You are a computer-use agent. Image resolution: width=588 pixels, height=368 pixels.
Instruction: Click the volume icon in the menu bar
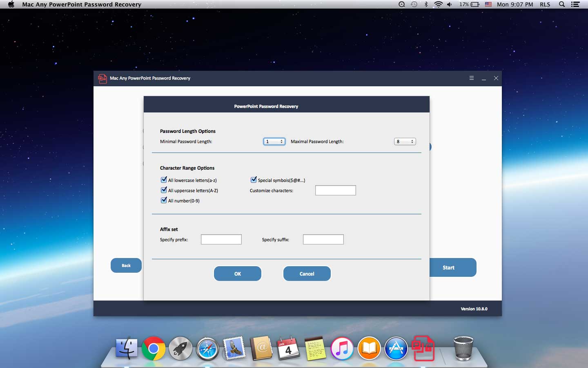450,4
